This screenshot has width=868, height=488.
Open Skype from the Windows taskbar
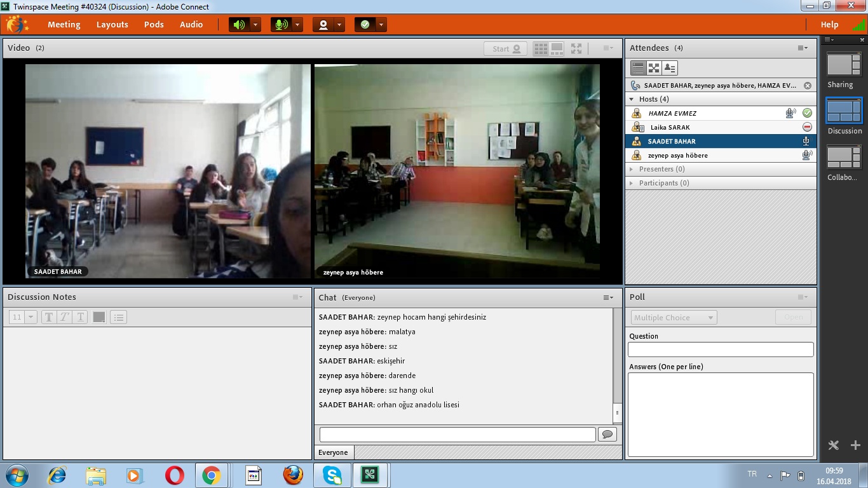click(332, 475)
